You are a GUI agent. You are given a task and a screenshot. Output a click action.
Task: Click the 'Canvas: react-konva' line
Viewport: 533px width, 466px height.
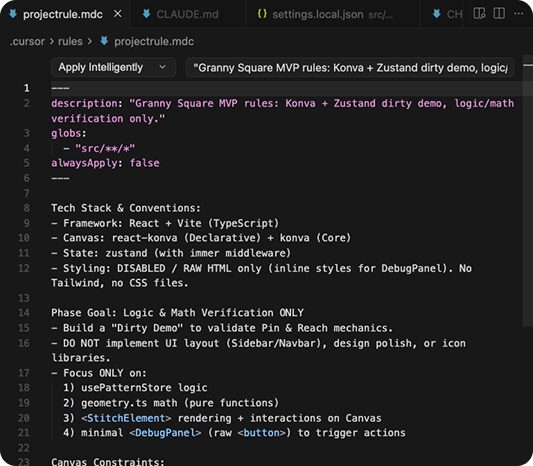click(x=201, y=238)
